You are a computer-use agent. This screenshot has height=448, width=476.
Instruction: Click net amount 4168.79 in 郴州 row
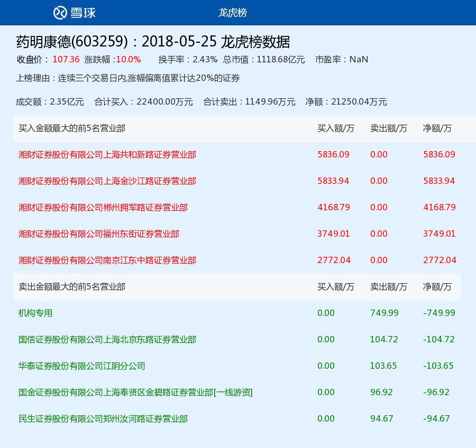[x=440, y=207]
